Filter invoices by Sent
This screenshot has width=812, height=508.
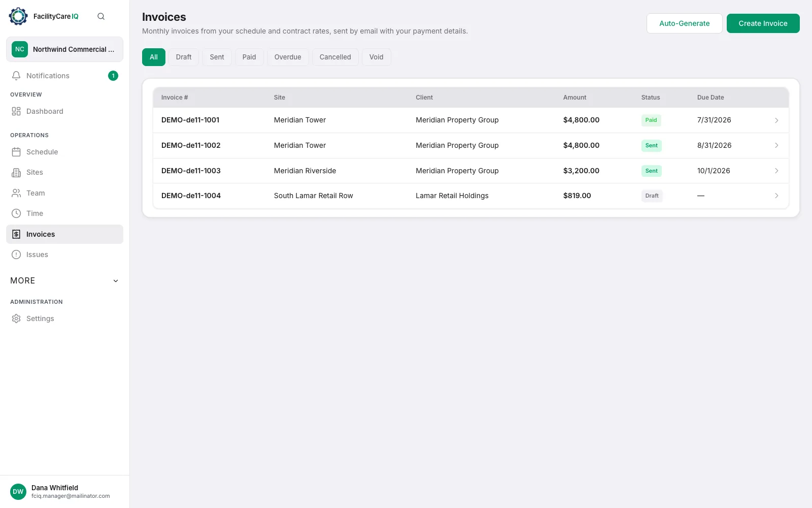[217, 57]
